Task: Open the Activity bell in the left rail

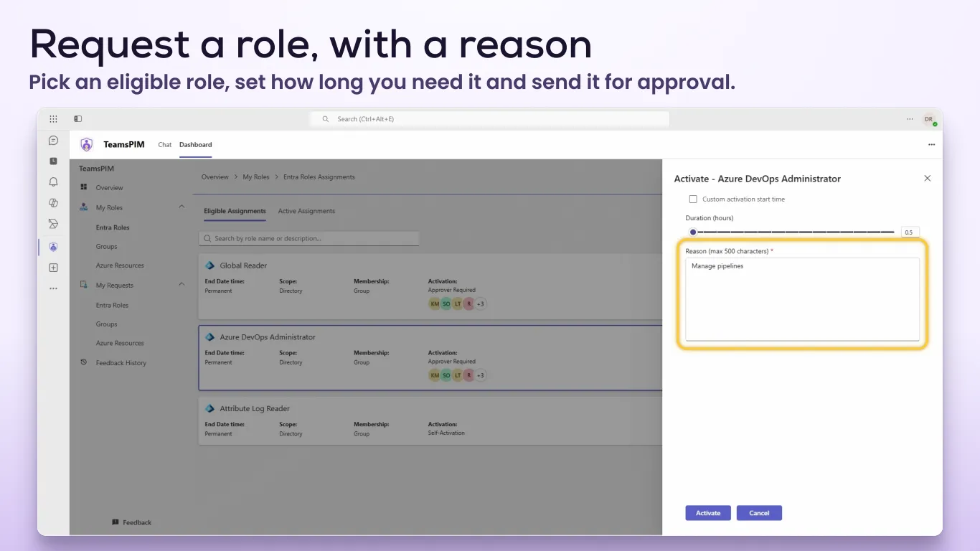Action: (x=53, y=182)
